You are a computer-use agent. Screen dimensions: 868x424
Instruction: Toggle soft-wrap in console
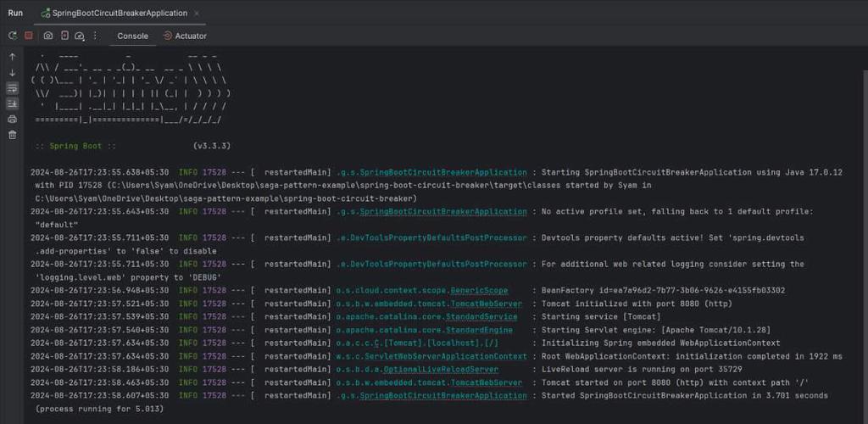(12, 88)
